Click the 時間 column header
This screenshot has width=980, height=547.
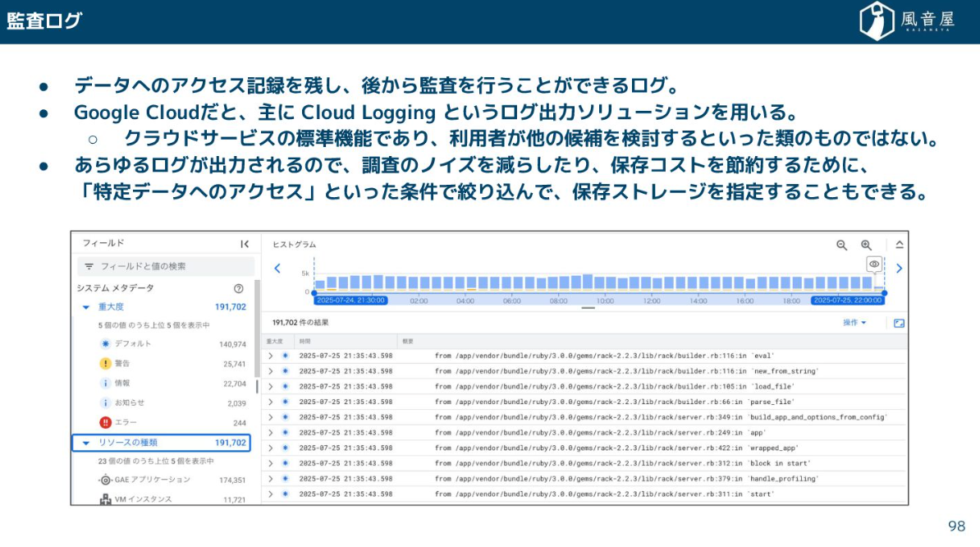point(305,340)
